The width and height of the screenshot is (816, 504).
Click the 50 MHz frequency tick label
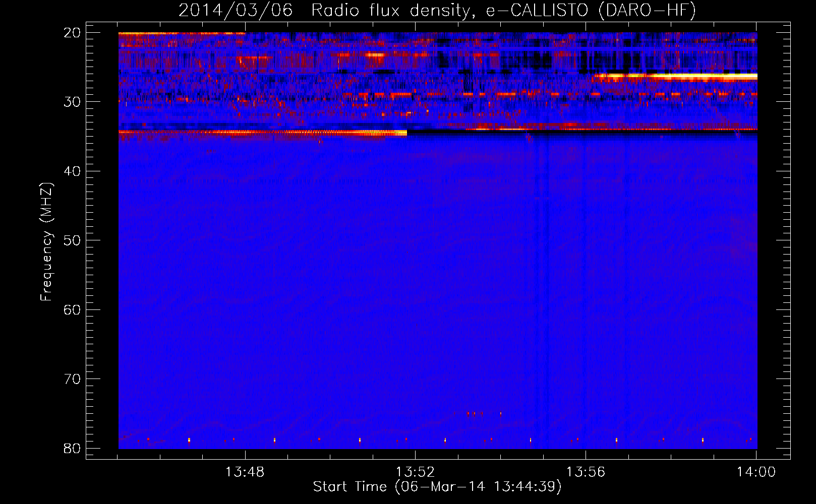pos(72,240)
